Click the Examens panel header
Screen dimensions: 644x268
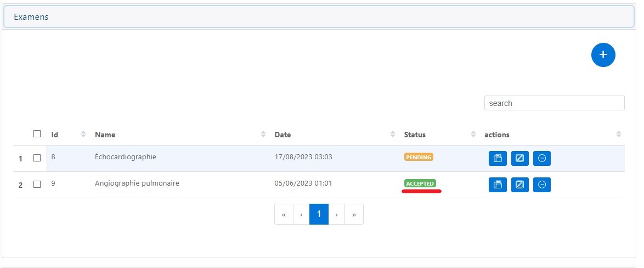coord(319,17)
